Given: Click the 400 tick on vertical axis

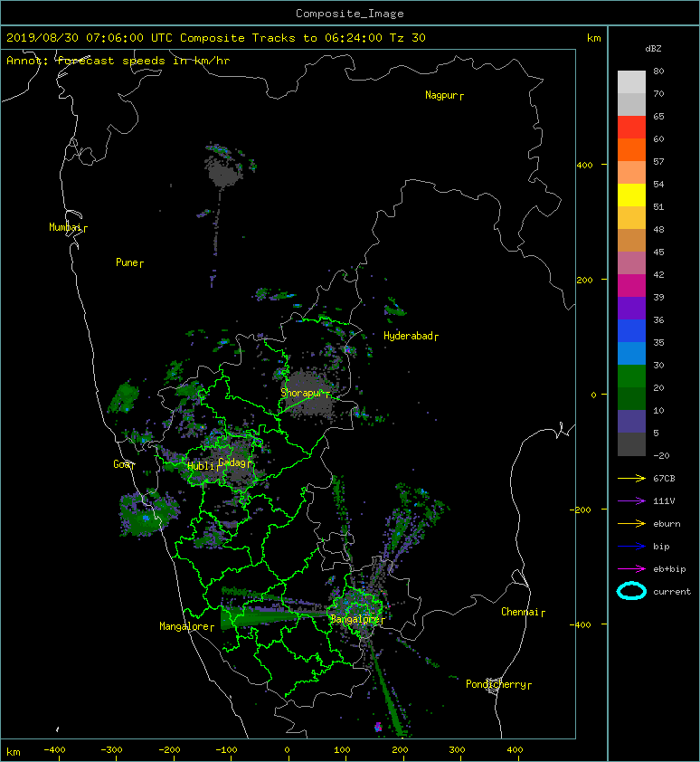Looking at the screenshot, I should point(585,166).
